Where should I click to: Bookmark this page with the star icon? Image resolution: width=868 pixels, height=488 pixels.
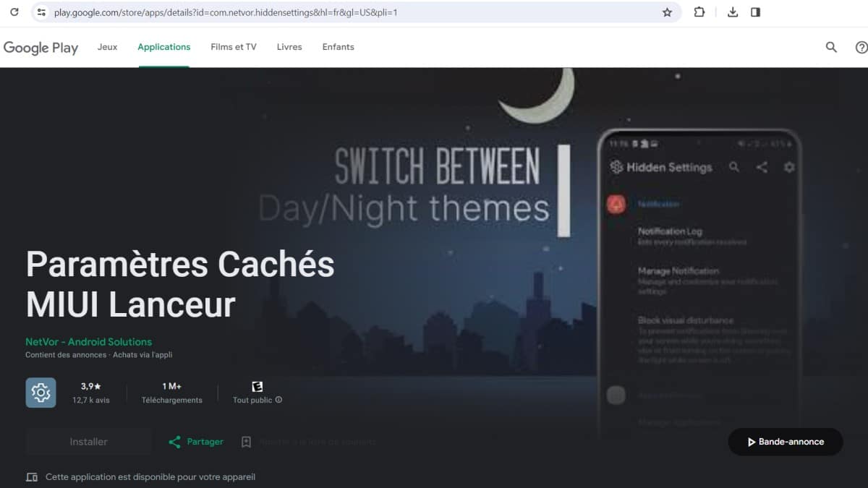tap(667, 12)
